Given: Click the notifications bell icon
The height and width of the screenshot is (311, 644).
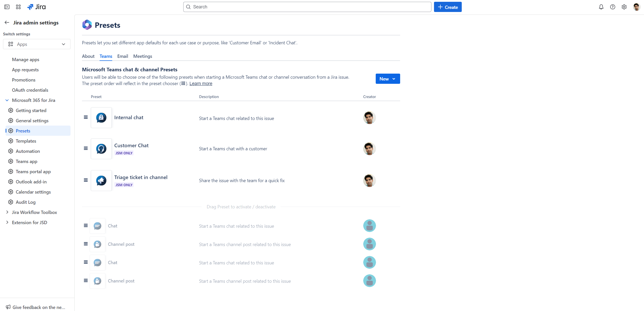Looking at the screenshot, I should pos(601,7).
